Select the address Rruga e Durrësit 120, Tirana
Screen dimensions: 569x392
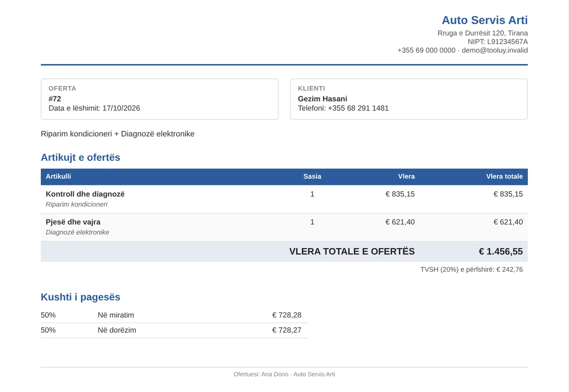[x=483, y=33]
